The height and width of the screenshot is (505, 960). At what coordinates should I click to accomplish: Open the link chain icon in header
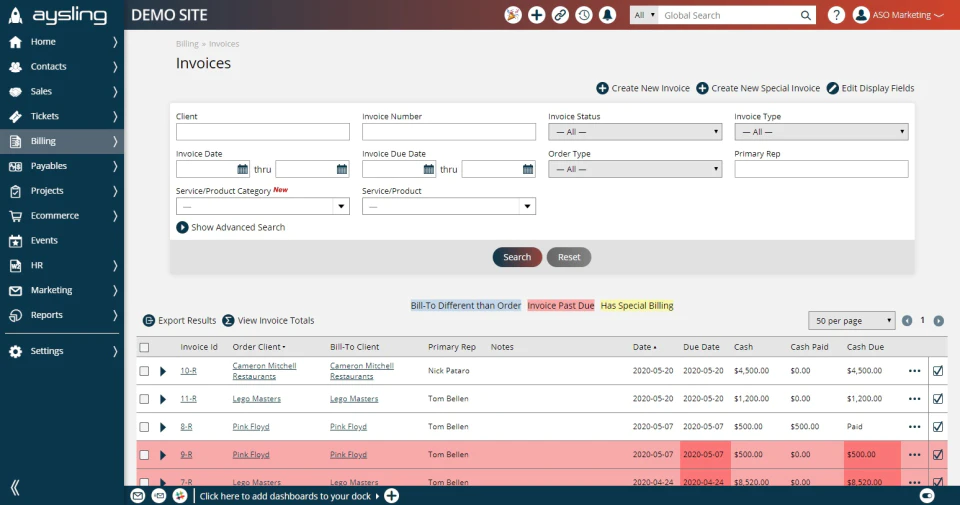point(560,15)
